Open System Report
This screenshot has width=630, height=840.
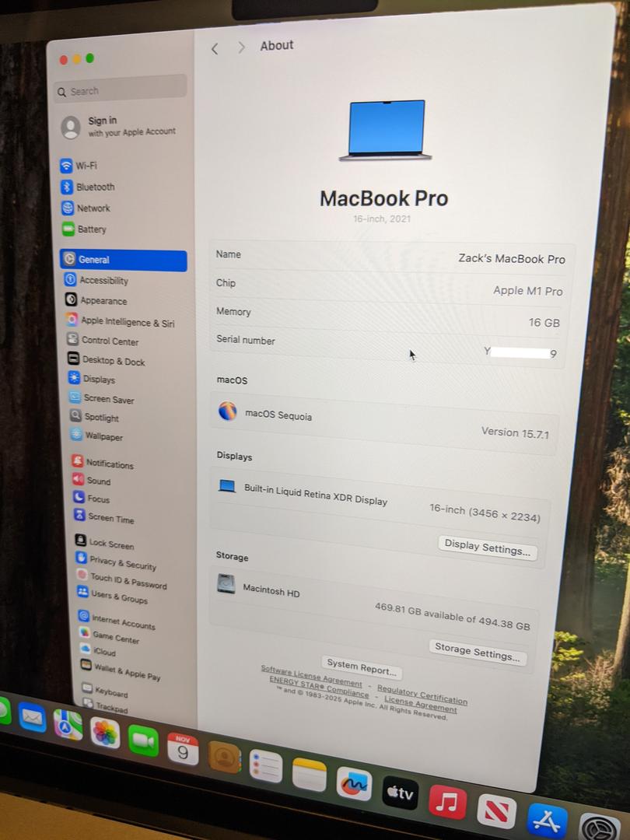pos(362,667)
